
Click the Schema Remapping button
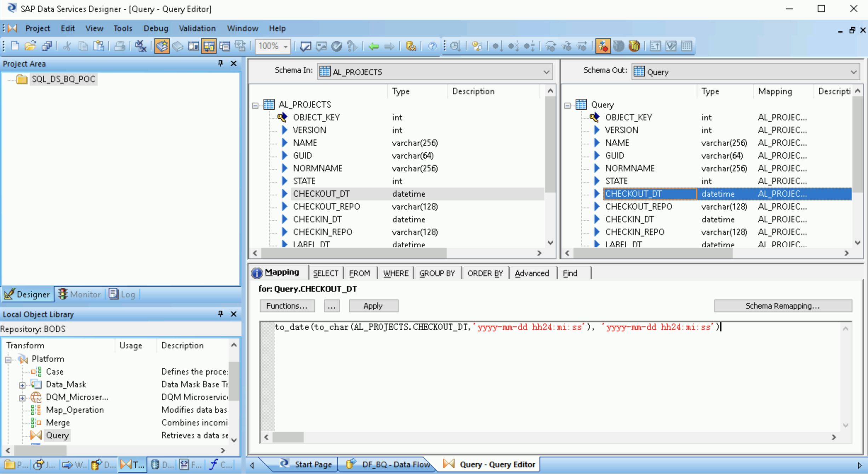click(782, 305)
